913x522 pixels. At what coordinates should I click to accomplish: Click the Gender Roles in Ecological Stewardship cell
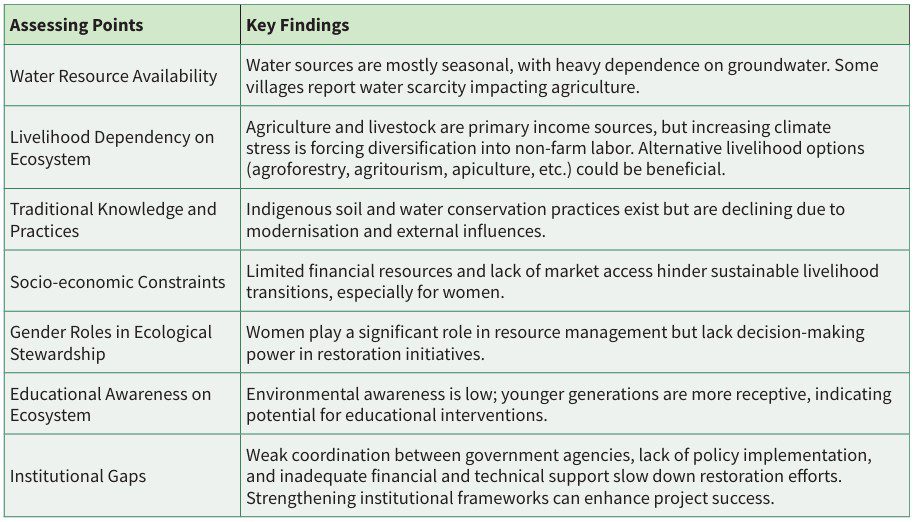tap(111, 343)
